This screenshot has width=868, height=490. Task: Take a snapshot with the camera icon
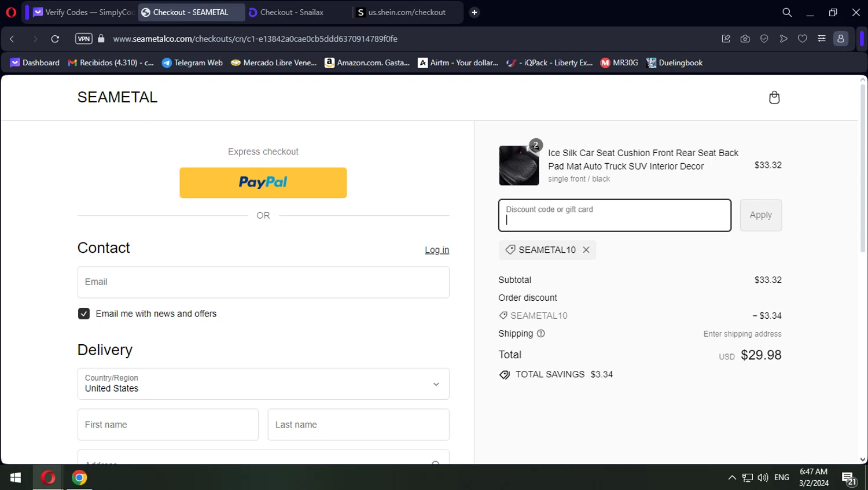pyautogui.click(x=745, y=39)
